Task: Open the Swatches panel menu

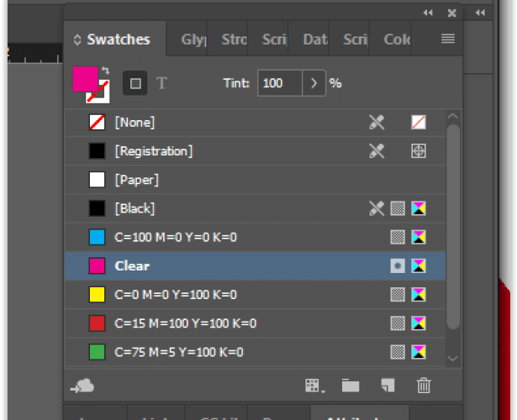Action: [x=448, y=39]
